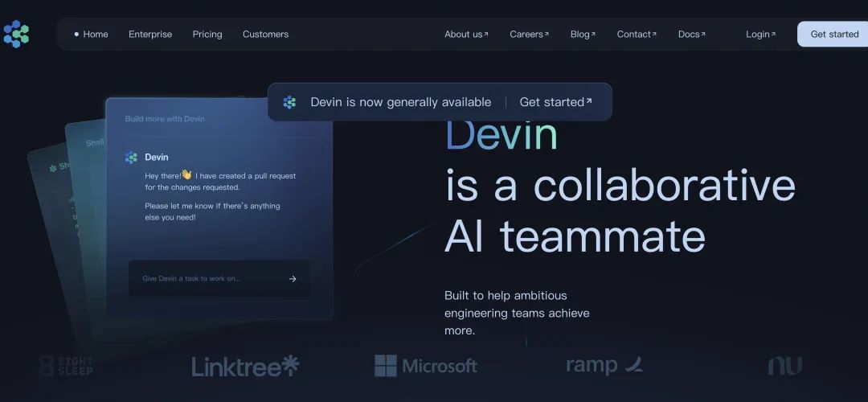Click the Nu logo at bottom right
The width and height of the screenshot is (868, 402).
point(784,366)
